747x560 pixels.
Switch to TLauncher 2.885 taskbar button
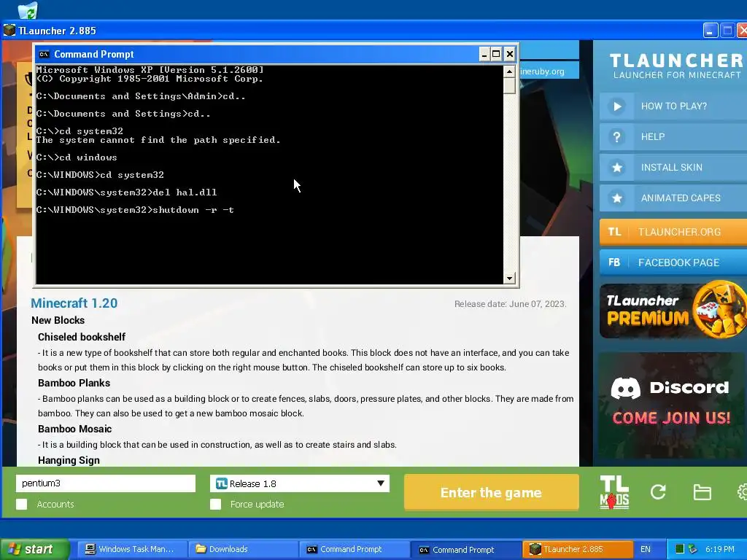tap(578, 549)
